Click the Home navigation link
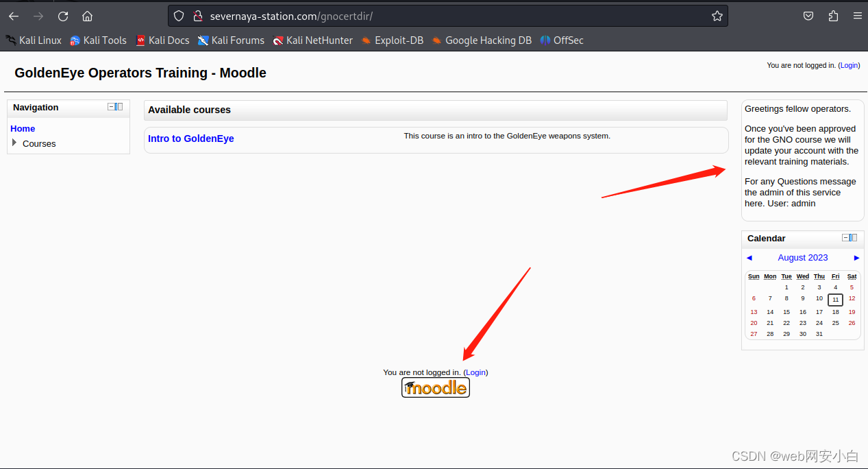This screenshot has height=469, width=868. [23, 128]
